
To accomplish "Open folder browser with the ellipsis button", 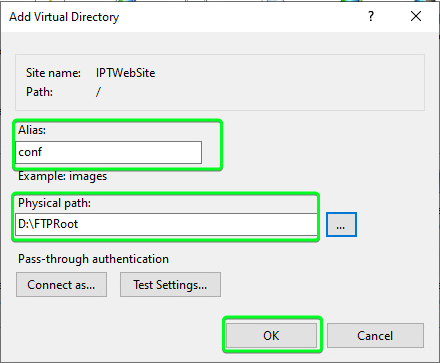I will [x=341, y=225].
